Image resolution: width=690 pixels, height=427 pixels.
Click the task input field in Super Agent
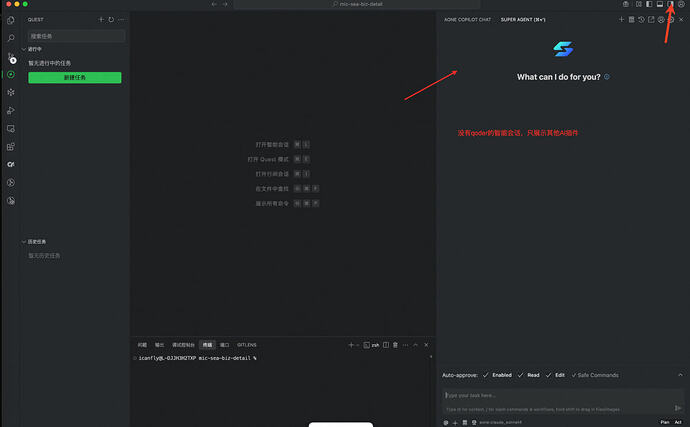[x=559, y=395]
